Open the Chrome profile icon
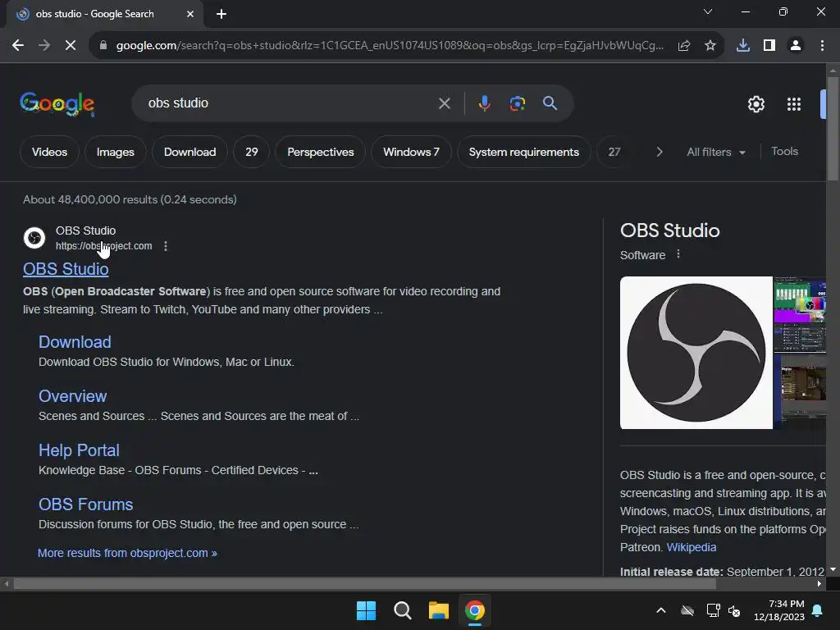The image size is (840, 630). click(796, 46)
